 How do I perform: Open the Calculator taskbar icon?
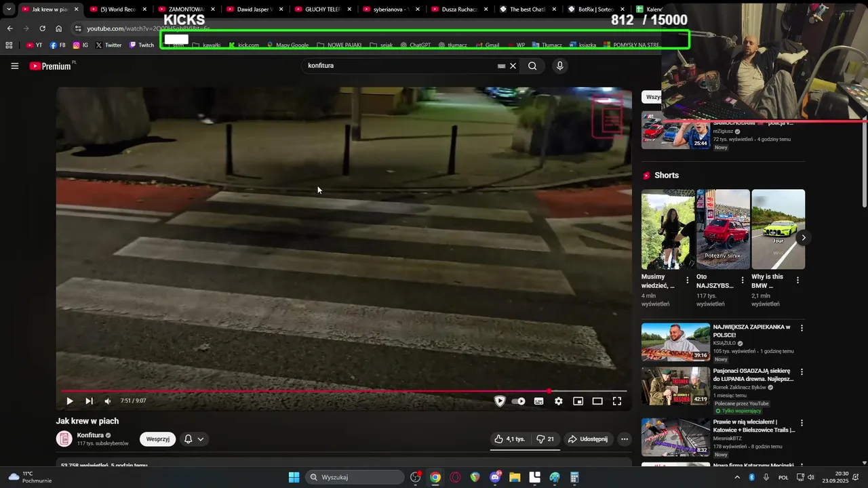pyautogui.click(x=574, y=477)
